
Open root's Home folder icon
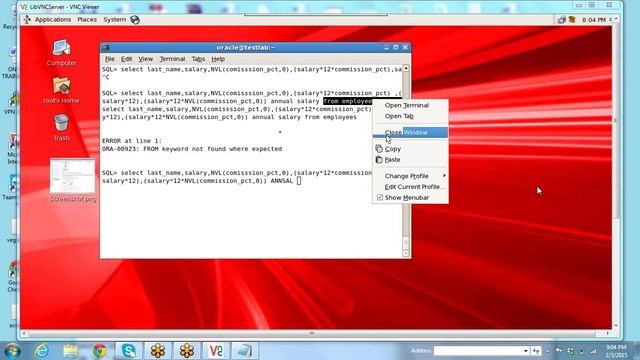click(61, 90)
